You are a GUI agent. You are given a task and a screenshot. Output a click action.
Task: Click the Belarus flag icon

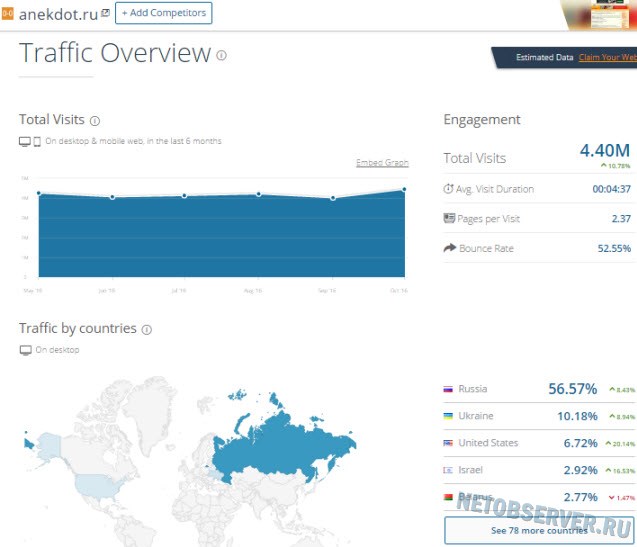(x=448, y=497)
